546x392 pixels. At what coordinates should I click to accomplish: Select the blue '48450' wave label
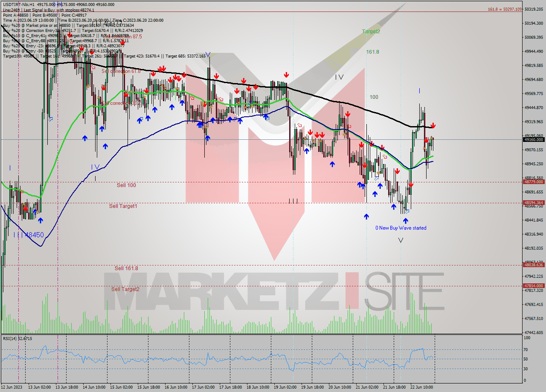pos(34,235)
